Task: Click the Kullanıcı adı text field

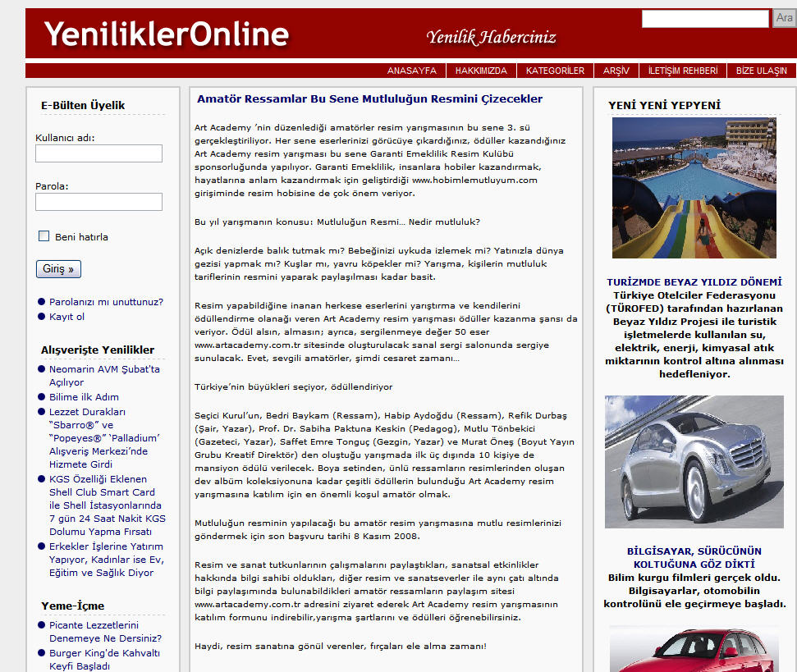Action: [98, 153]
